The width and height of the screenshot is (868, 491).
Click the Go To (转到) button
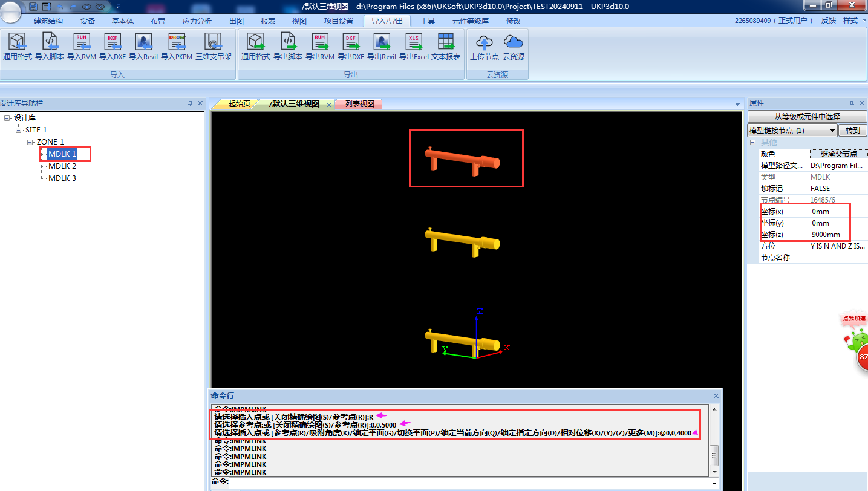point(852,131)
